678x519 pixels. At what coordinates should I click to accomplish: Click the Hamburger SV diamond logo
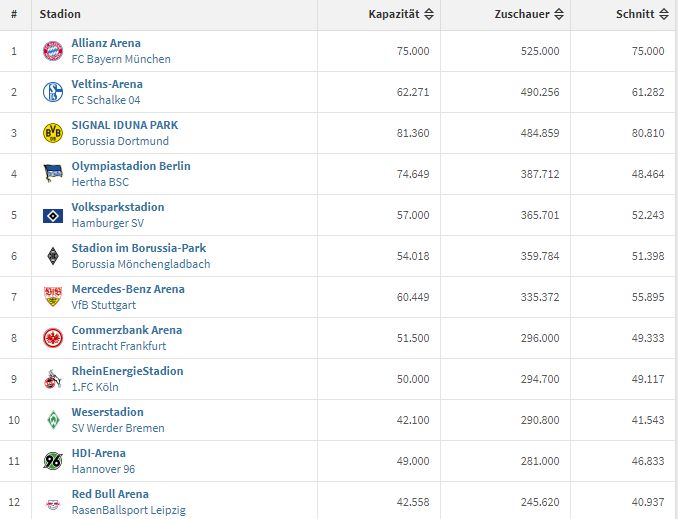[53, 215]
